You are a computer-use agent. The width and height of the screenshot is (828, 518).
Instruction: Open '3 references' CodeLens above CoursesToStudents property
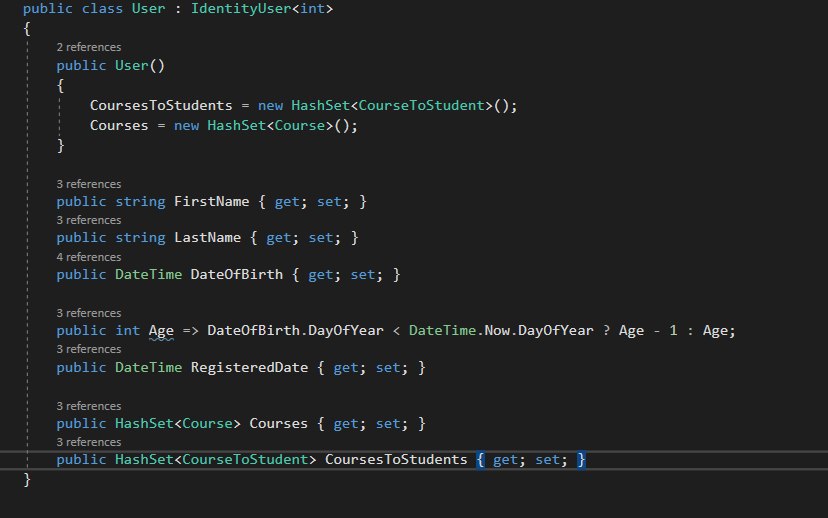(89, 441)
